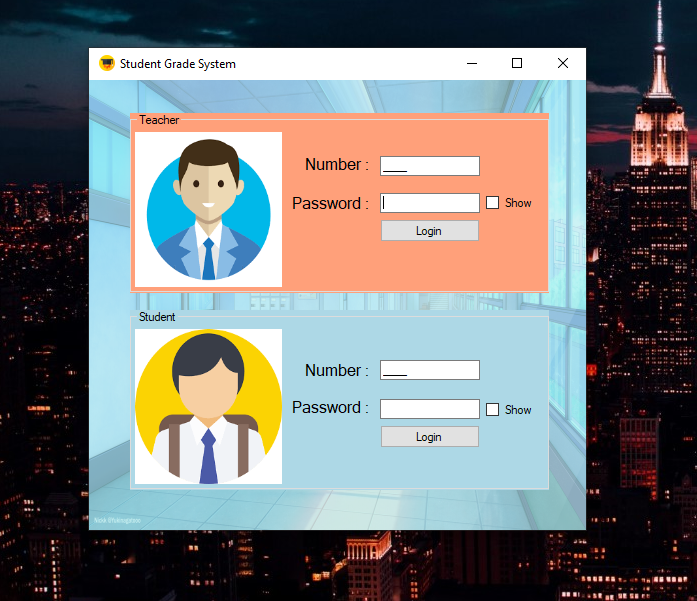Click the 'Password :' label in Student section
697x601 pixels.
pos(330,408)
